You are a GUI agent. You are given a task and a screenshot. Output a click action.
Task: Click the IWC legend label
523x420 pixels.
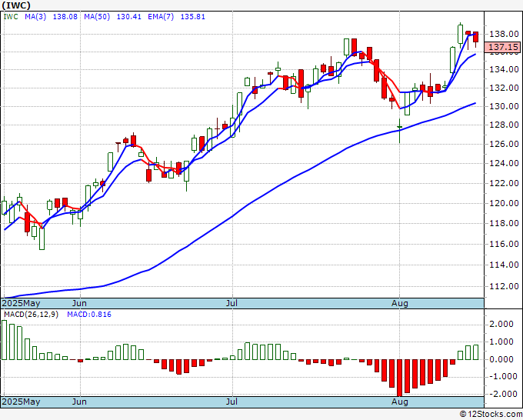(11, 17)
